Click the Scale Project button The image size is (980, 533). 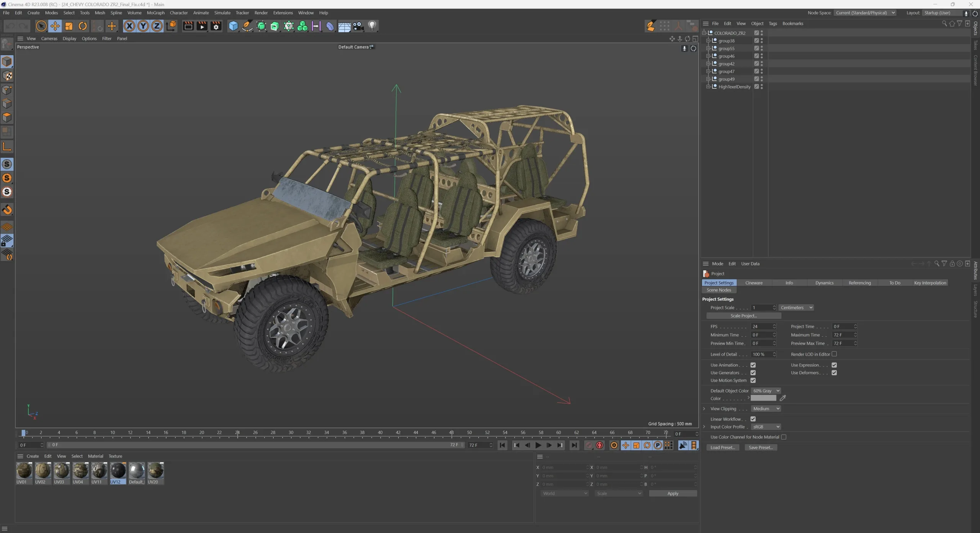pyautogui.click(x=743, y=316)
